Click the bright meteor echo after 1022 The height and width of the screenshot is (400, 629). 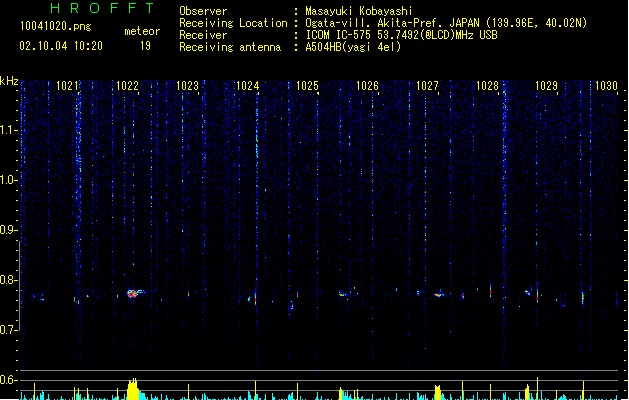[133, 293]
